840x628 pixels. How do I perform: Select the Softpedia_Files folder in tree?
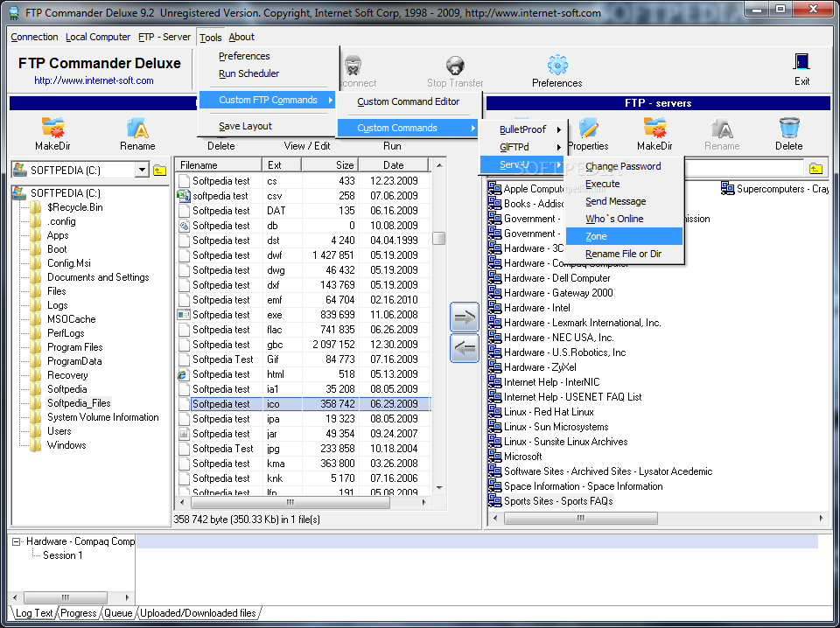pos(79,403)
